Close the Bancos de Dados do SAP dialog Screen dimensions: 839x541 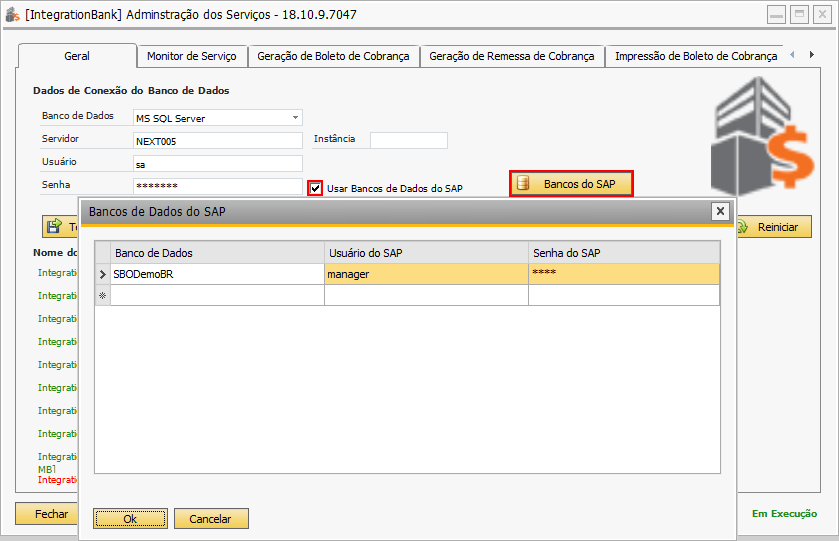pyautogui.click(x=720, y=211)
